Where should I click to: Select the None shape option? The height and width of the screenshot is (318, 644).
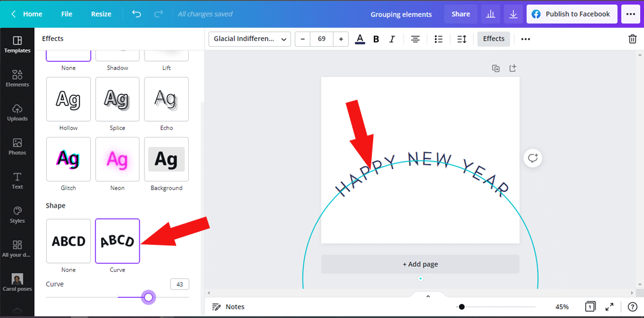click(x=69, y=241)
